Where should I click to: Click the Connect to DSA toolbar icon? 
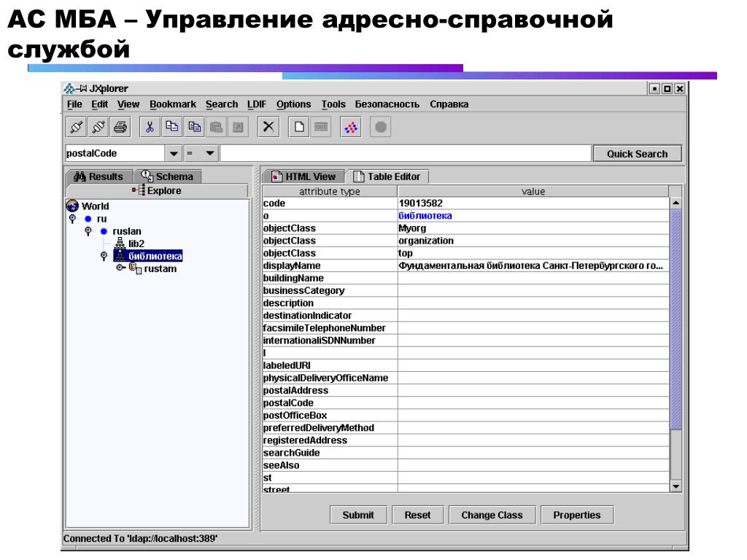point(76,127)
